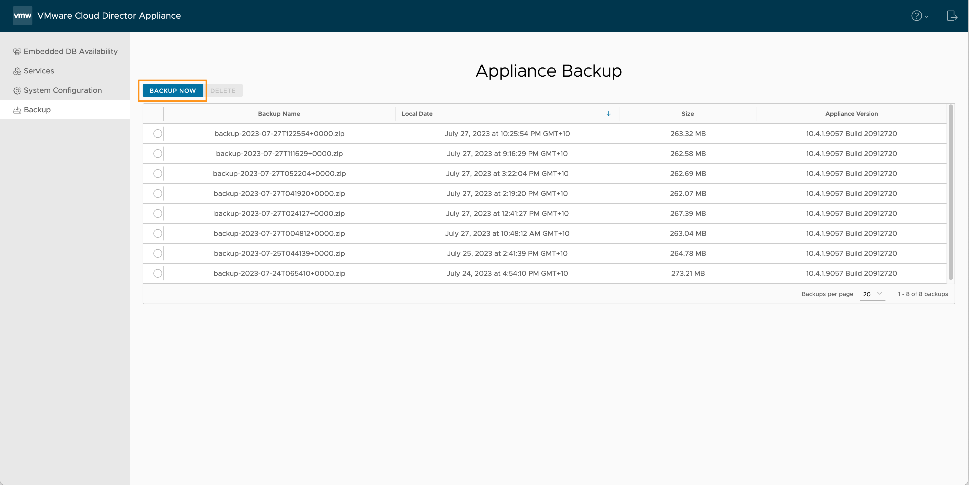Click backup name backup-2023-07-27T052204+0000.zip
This screenshot has width=980, height=496.
pos(279,173)
